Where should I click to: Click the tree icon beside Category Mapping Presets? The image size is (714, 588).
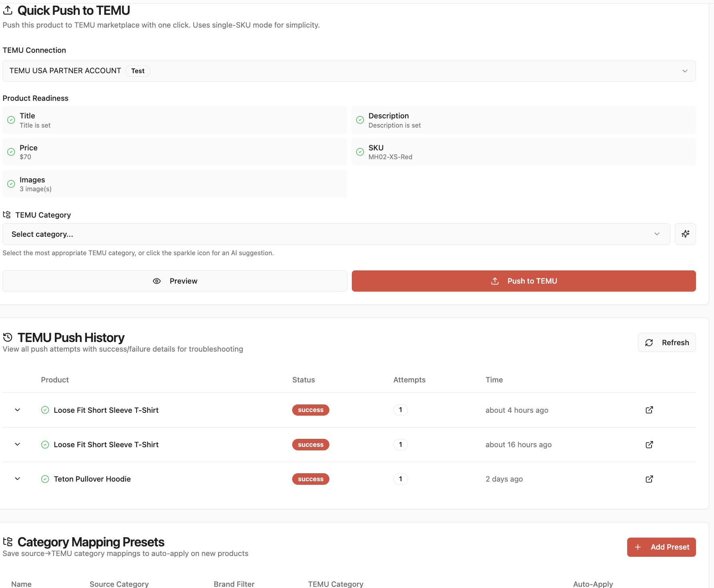click(8, 542)
